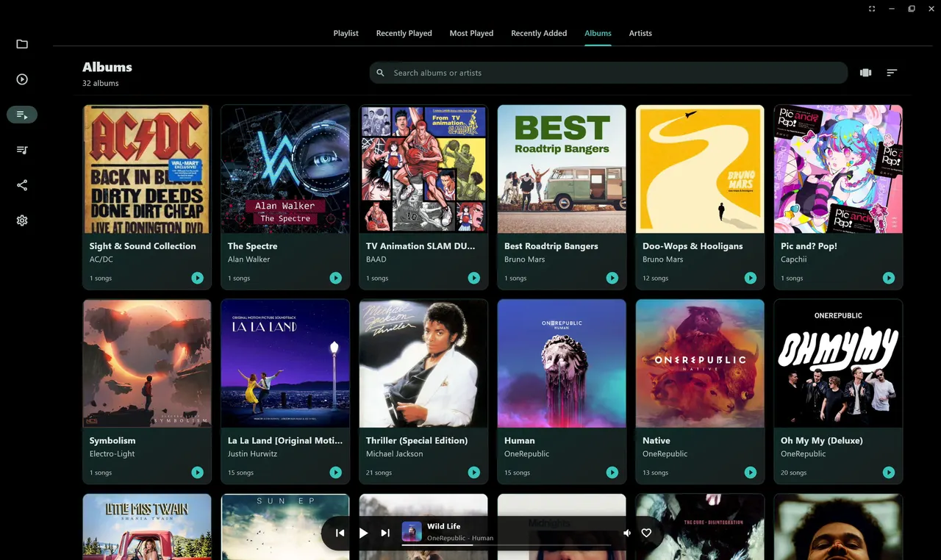Open the AC/DC Sight & Sound cover
The image size is (941, 560).
click(x=147, y=169)
